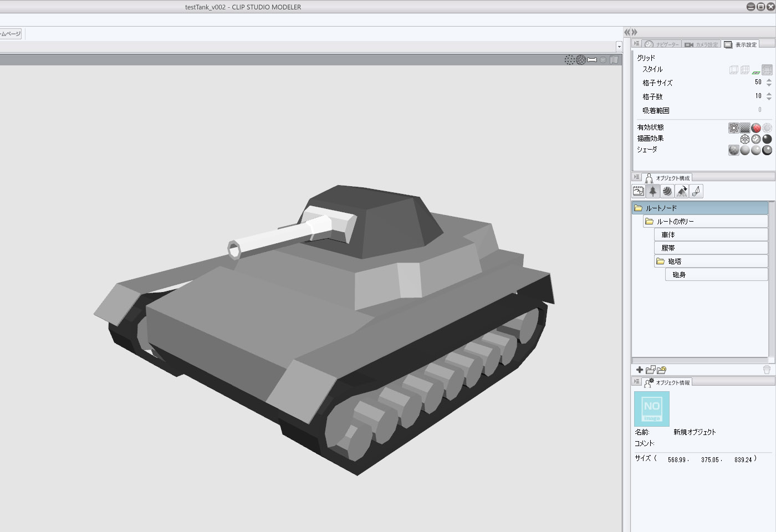Image resolution: width=776 pixels, height=532 pixels.
Task: Click the trash bin delete icon
Action: 767,370
